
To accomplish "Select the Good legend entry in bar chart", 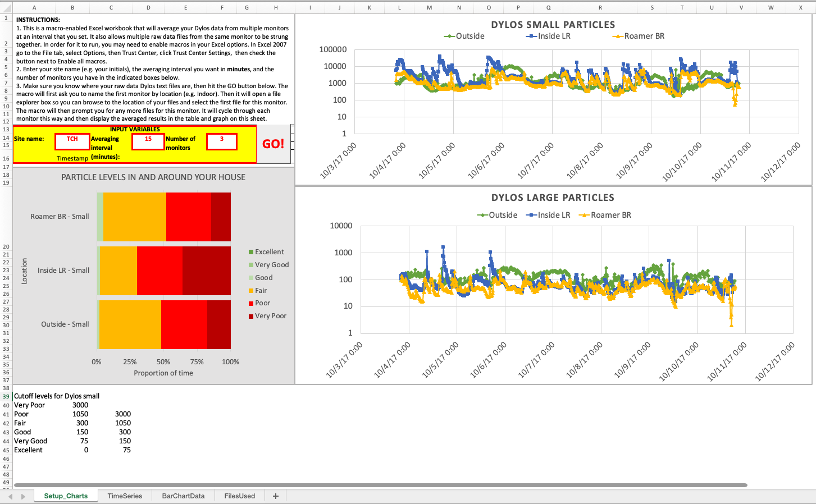I will pos(261,278).
